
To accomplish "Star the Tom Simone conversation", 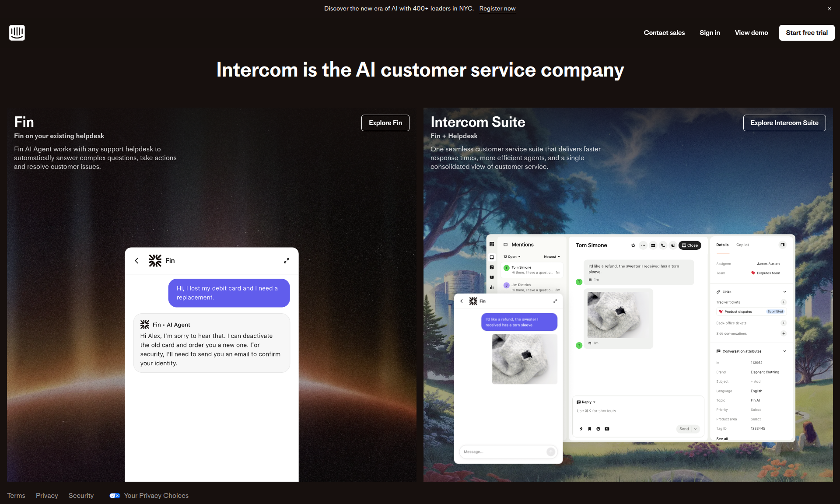I will (x=633, y=245).
